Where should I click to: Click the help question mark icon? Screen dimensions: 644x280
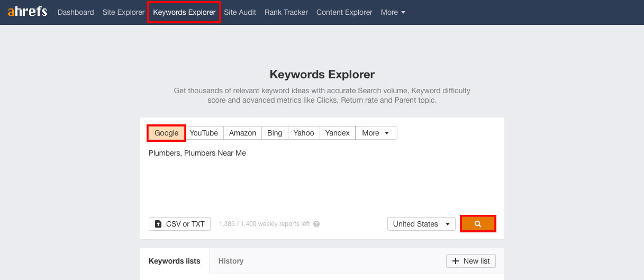[316, 224]
